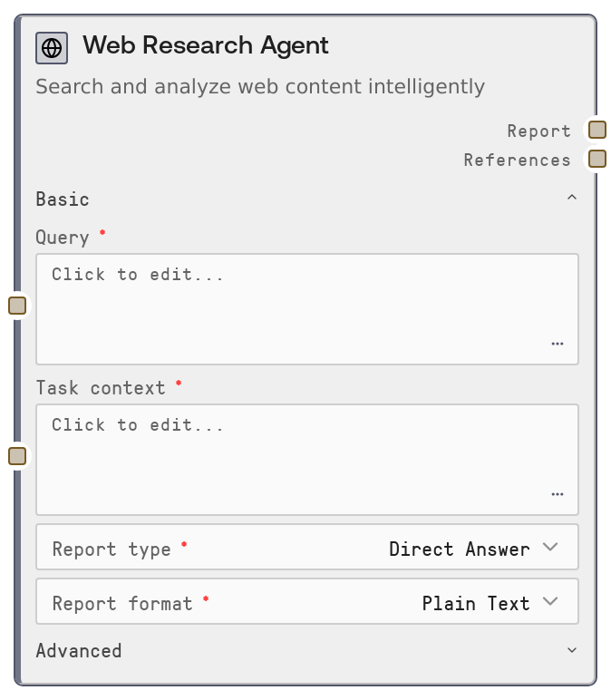Image resolution: width=611 pixels, height=700 pixels.
Task: Click the globe icon beside Web Research Agent
Action: pos(52,48)
